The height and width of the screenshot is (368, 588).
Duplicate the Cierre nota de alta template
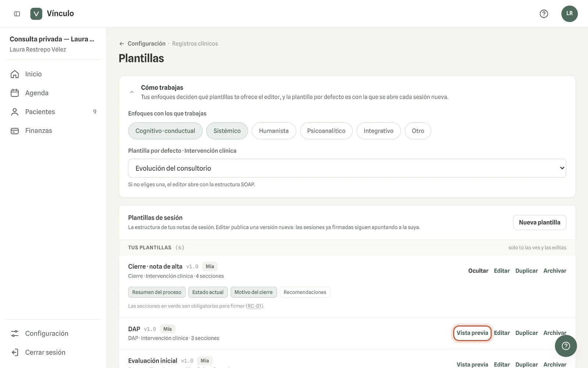click(526, 270)
